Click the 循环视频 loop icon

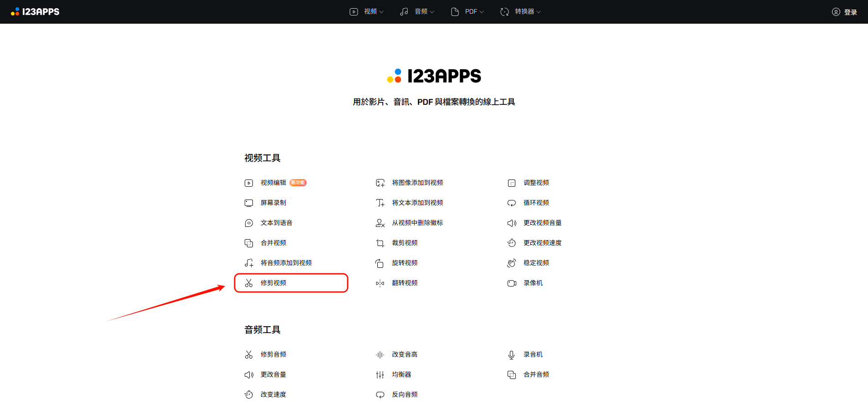pos(512,203)
